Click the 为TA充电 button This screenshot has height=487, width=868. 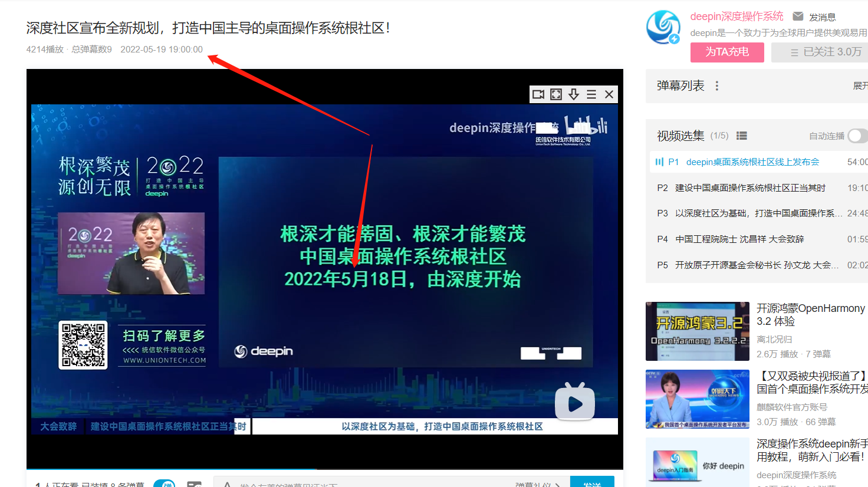(x=727, y=52)
